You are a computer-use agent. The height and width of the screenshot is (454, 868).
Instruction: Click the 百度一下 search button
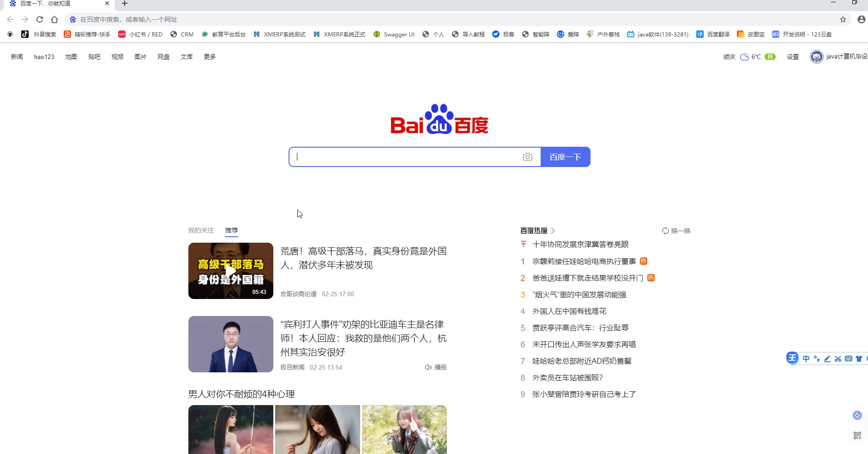(566, 157)
